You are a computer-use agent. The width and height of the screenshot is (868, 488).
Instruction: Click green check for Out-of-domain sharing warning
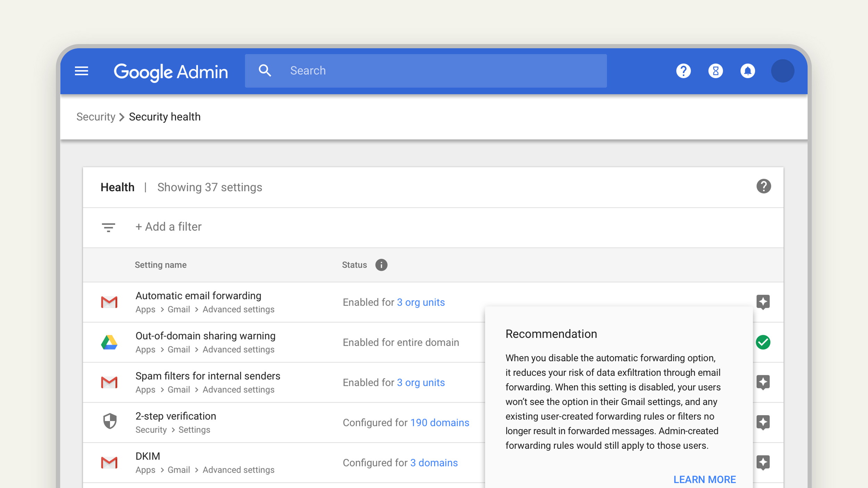click(763, 342)
